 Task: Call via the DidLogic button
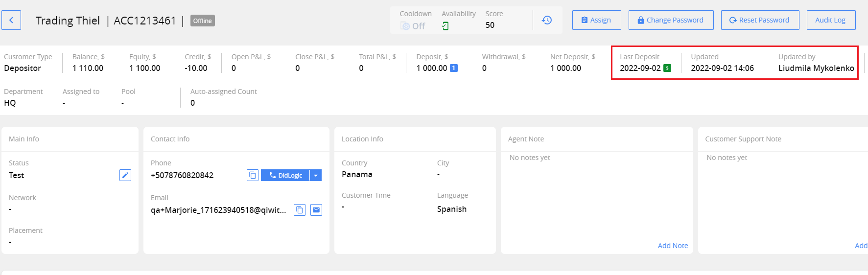click(285, 175)
